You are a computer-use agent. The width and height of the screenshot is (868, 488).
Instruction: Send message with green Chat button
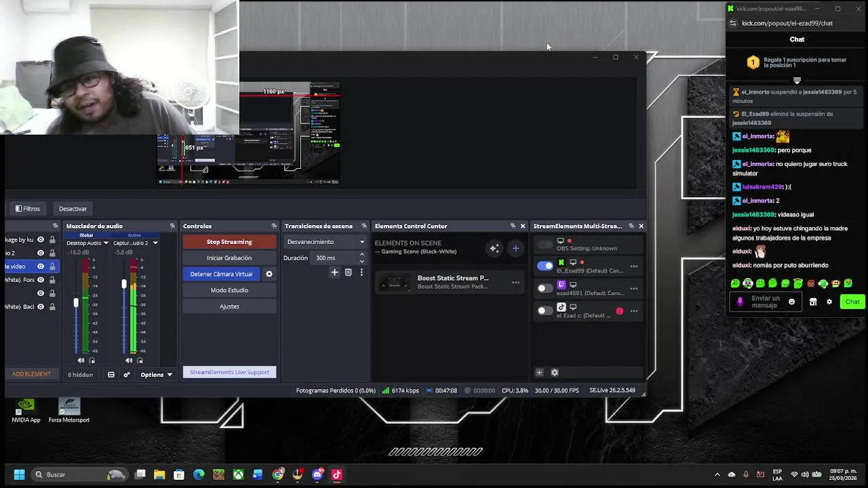click(x=852, y=302)
